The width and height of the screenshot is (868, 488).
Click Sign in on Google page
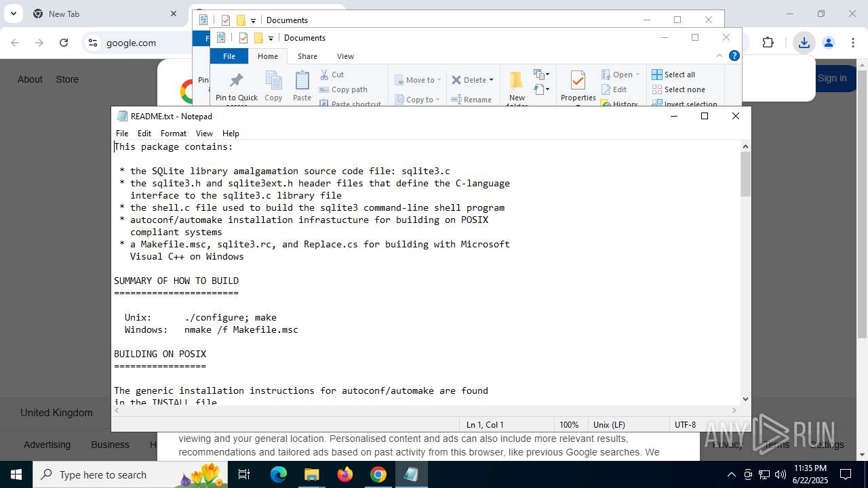(831, 78)
